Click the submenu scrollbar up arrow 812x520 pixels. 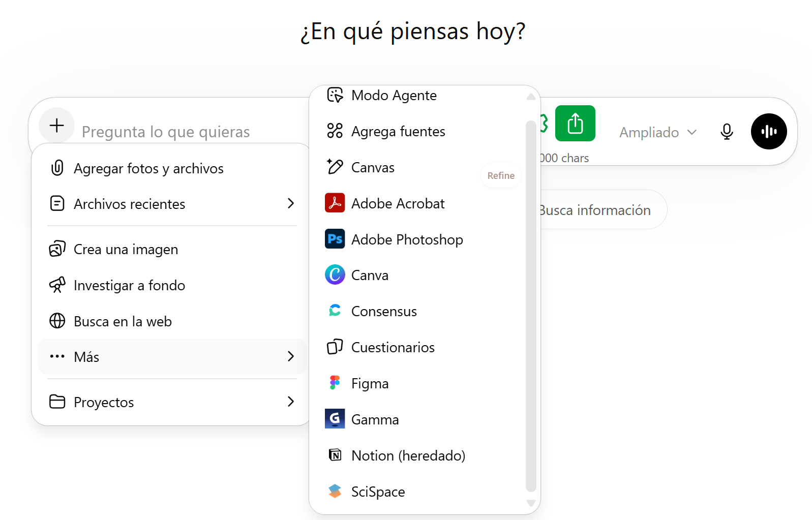[531, 97]
